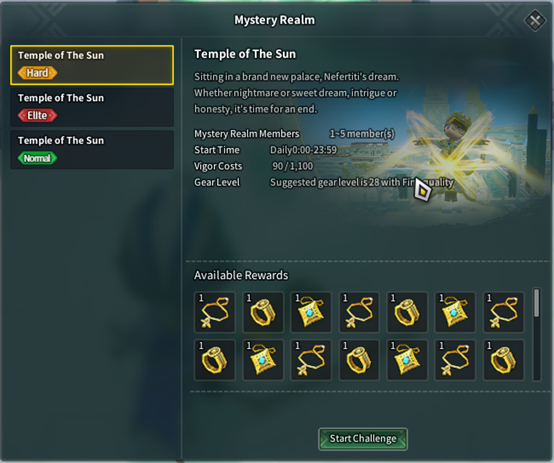Image resolution: width=554 pixels, height=463 pixels.
Task: Close the Mystery Realm window
Action: tap(535, 20)
